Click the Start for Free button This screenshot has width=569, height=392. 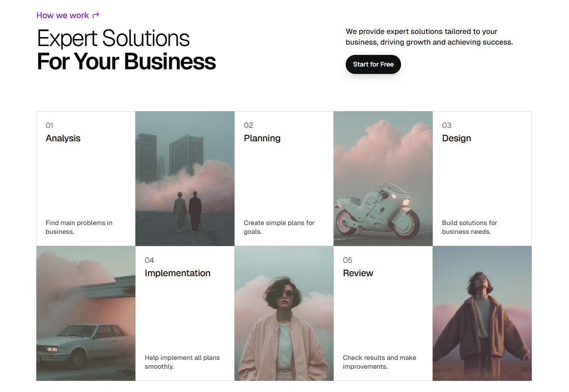click(x=373, y=64)
